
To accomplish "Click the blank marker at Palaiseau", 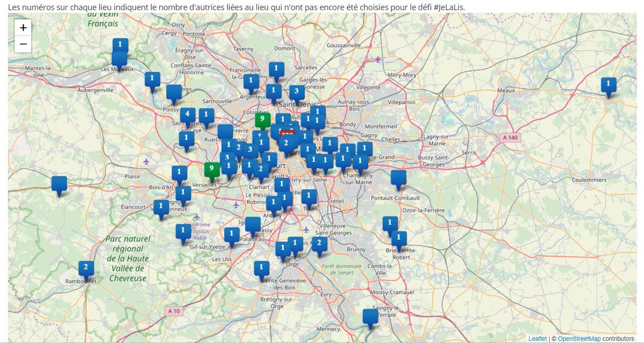I will [x=253, y=225].
